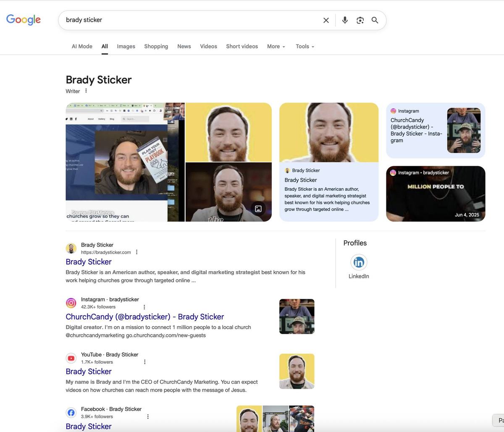Viewport: 504px width, 432px height.
Task: Click thumbnail beside Instagram search result
Action: coord(297,317)
